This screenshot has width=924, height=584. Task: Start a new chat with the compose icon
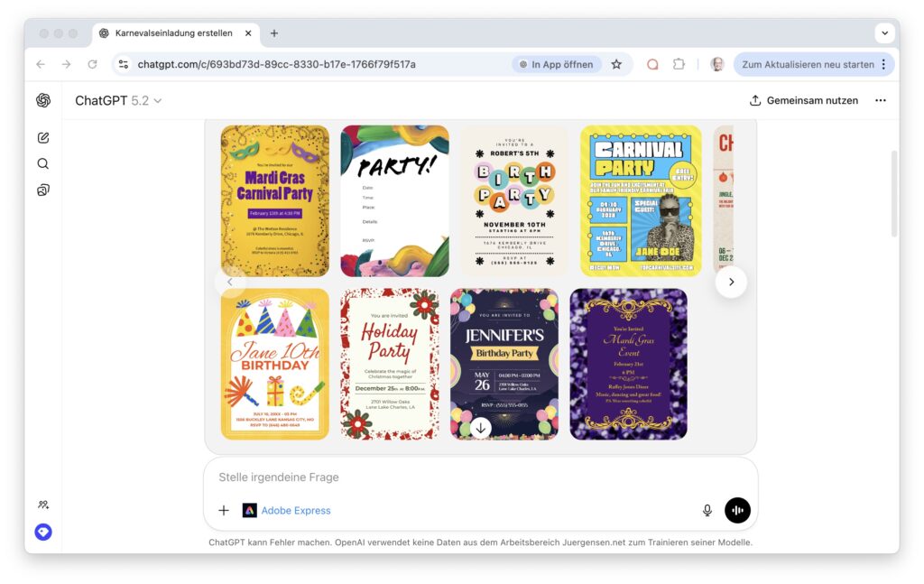43,138
